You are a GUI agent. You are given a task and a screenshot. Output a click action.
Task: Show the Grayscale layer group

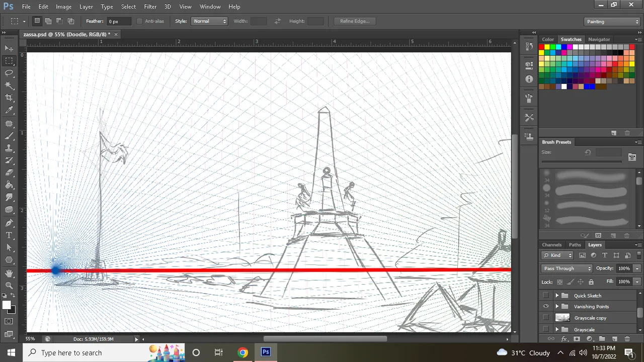pyautogui.click(x=546, y=329)
